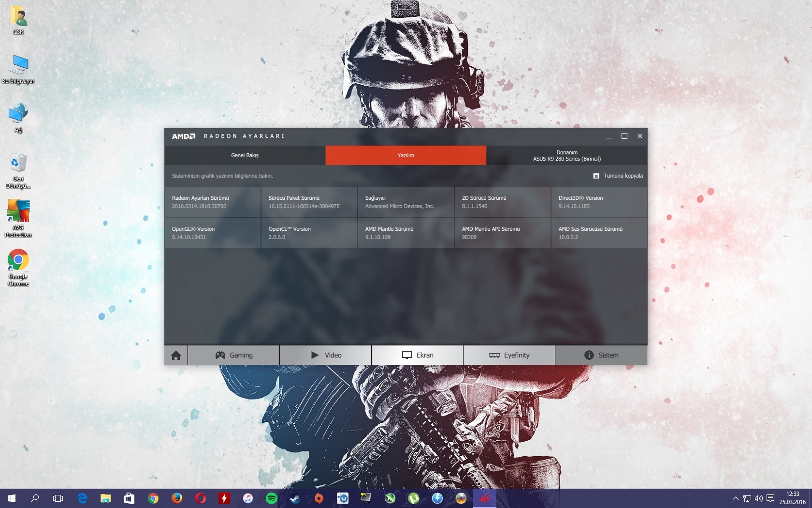The height and width of the screenshot is (508, 812).
Task: Open volume control tray icon
Action: pos(758,498)
